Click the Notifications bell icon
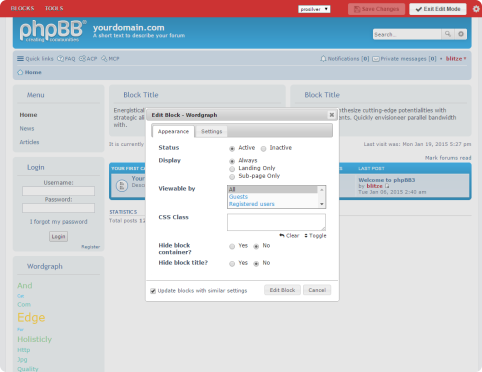Image resolution: width=482 pixels, height=372 pixels. [x=323, y=59]
